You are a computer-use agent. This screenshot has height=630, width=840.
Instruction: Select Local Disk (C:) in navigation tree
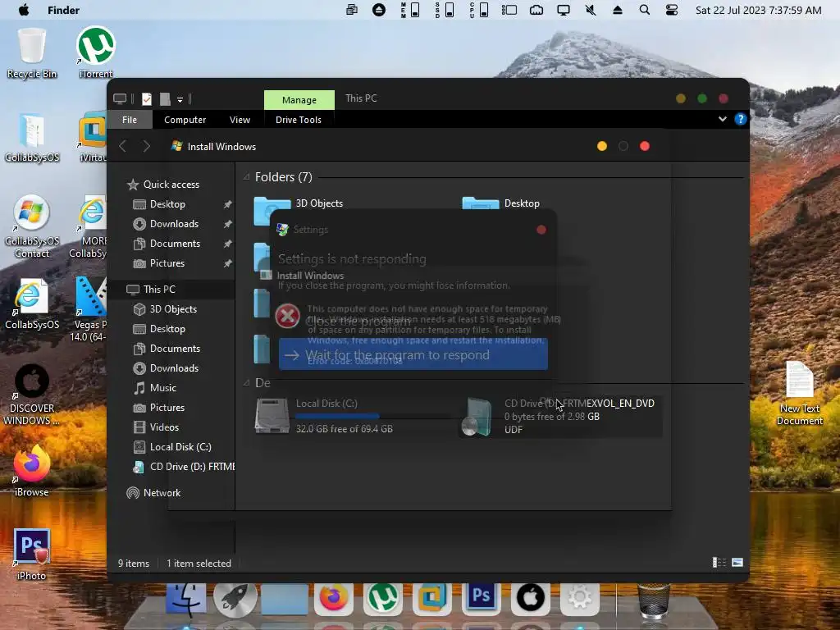[172, 447]
